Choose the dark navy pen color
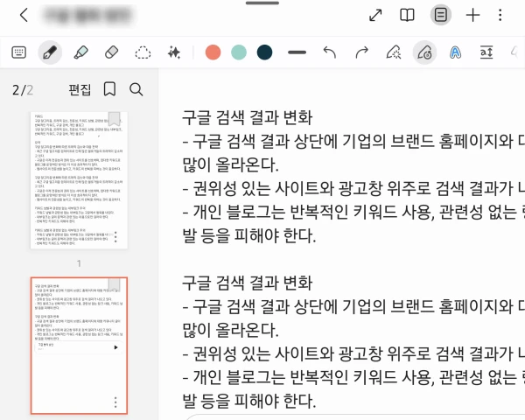 (x=264, y=52)
